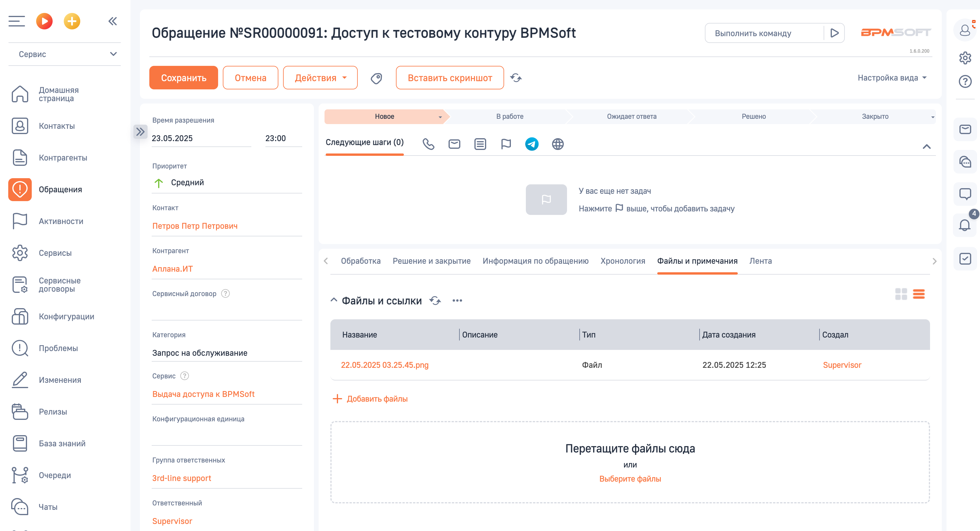This screenshot has height=531, width=980.
Task: Select the Ожидает ответа stage
Action: (631, 116)
